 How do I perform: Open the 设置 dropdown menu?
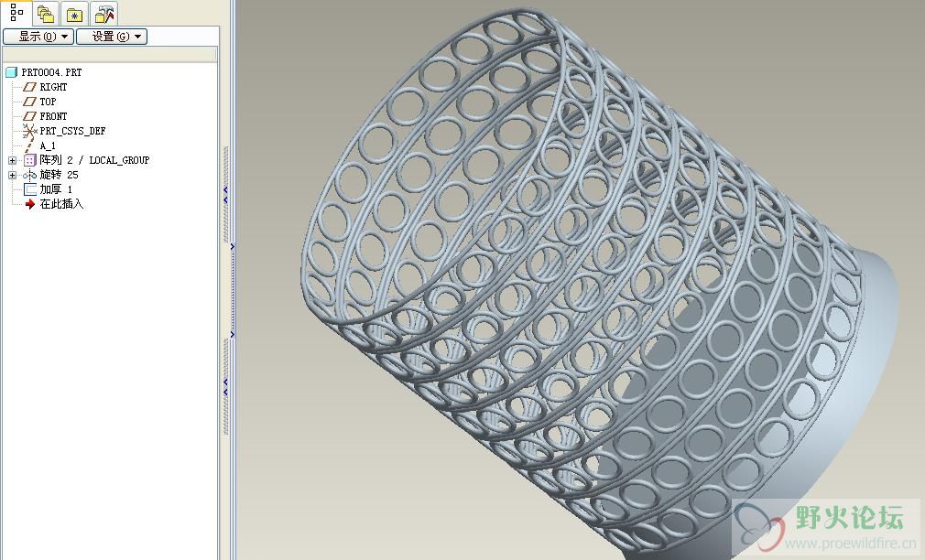[x=112, y=37]
